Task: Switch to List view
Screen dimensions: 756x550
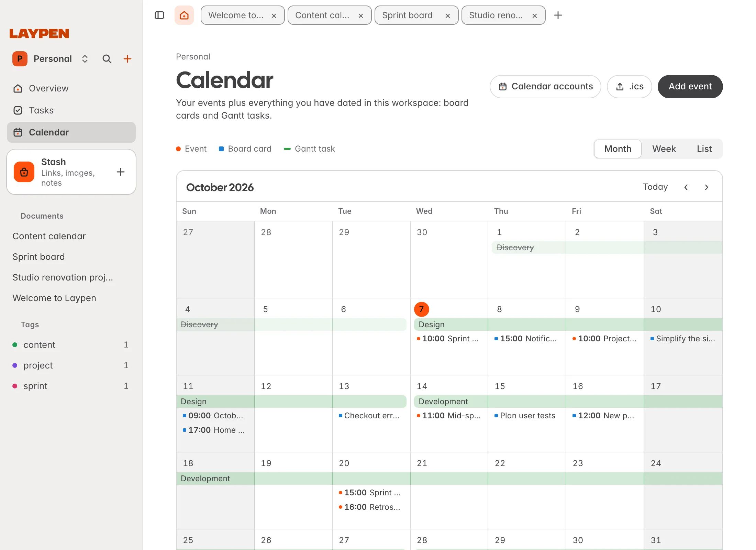Action: 704,149
